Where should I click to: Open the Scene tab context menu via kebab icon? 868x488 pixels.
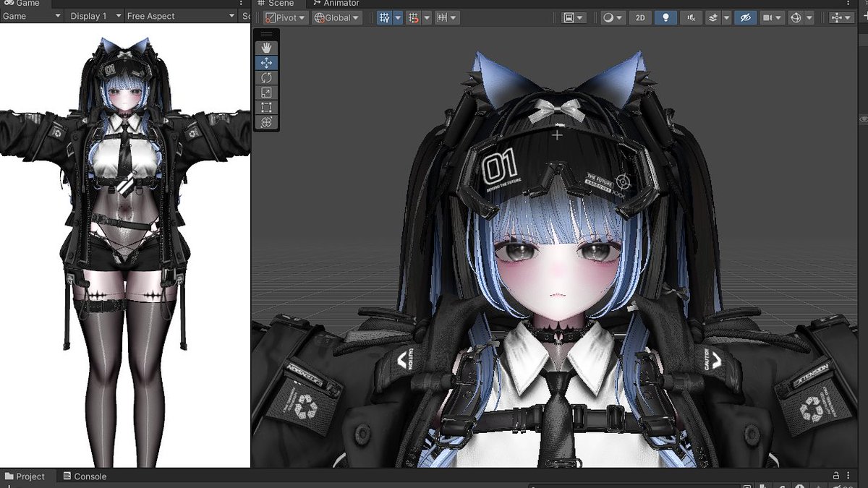[x=848, y=4]
